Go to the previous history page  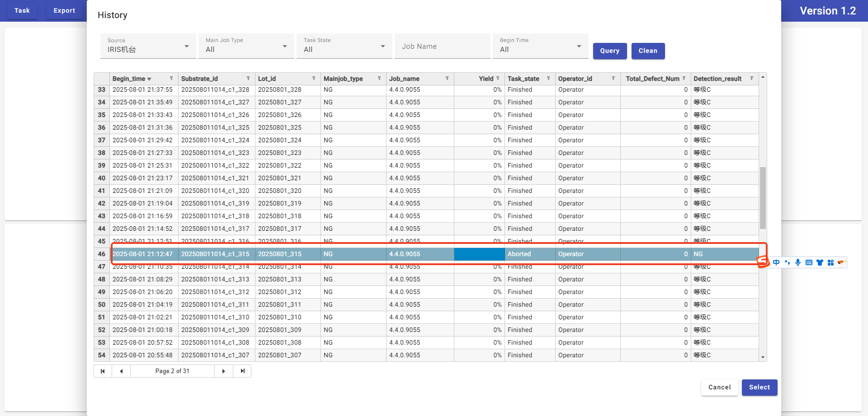pyautogui.click(x=121, y=371)
